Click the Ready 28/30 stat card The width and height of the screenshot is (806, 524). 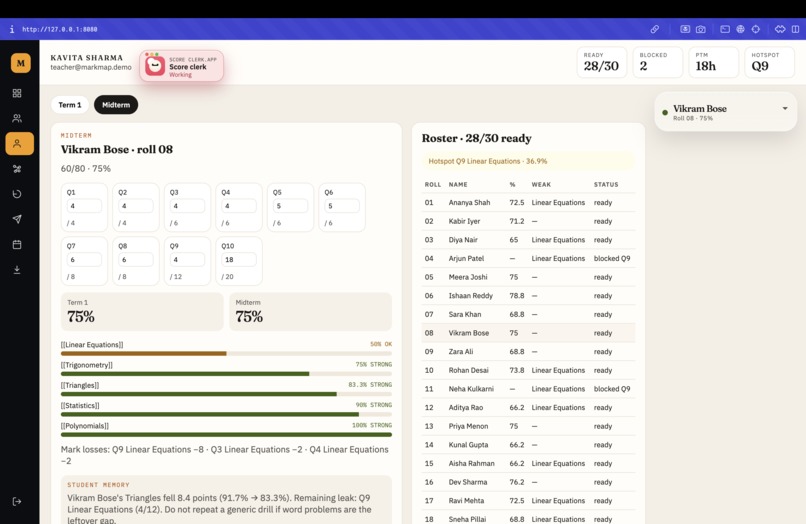601,62
